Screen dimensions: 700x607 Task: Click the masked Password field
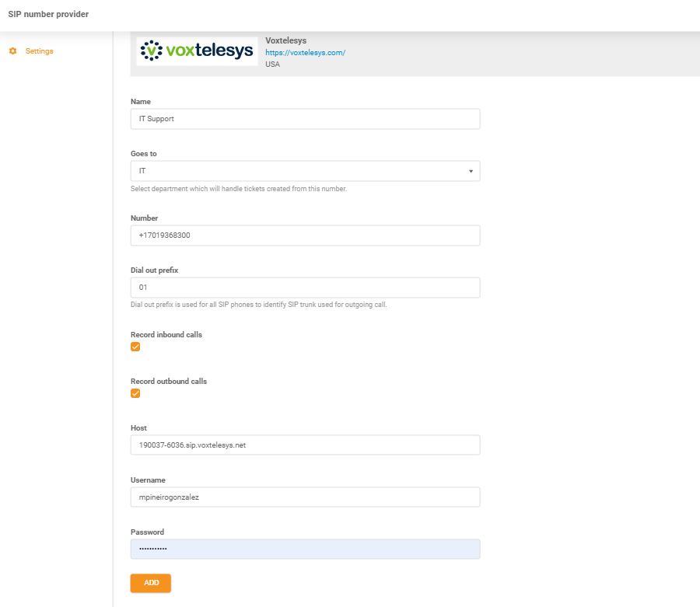pos(305,549)
